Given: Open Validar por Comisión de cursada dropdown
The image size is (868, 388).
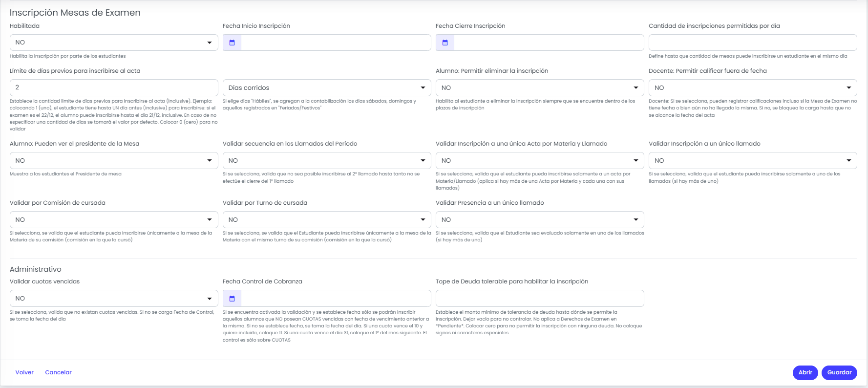Looking at the screenshot, I should [x=114, y=220].
